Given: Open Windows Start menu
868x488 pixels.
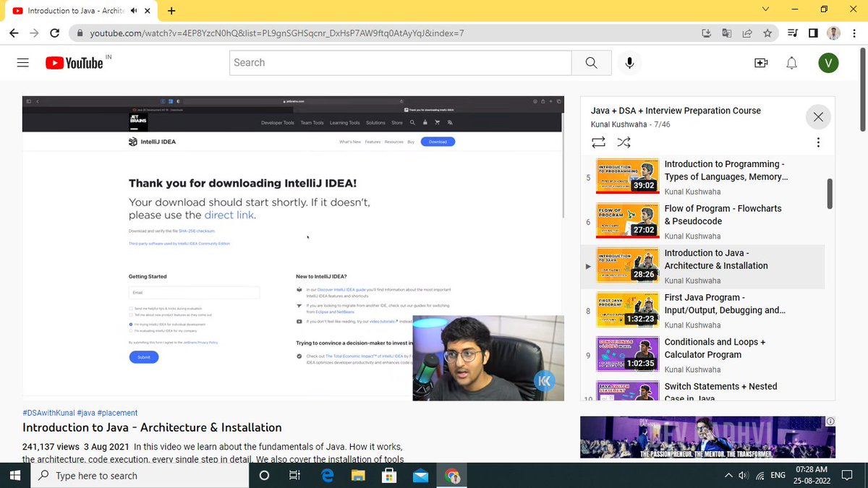Looking at the screenshot, I should [14, 475].
